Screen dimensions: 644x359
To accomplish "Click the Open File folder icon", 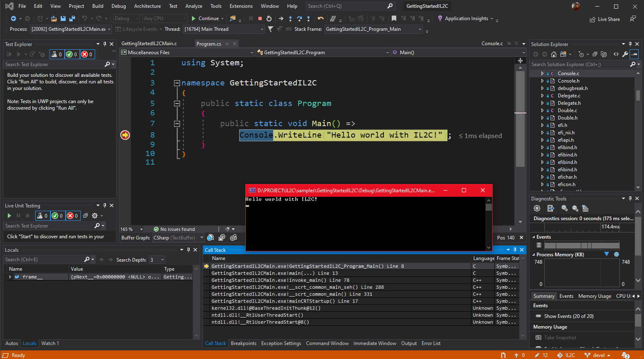I will (x=54, y=18).
